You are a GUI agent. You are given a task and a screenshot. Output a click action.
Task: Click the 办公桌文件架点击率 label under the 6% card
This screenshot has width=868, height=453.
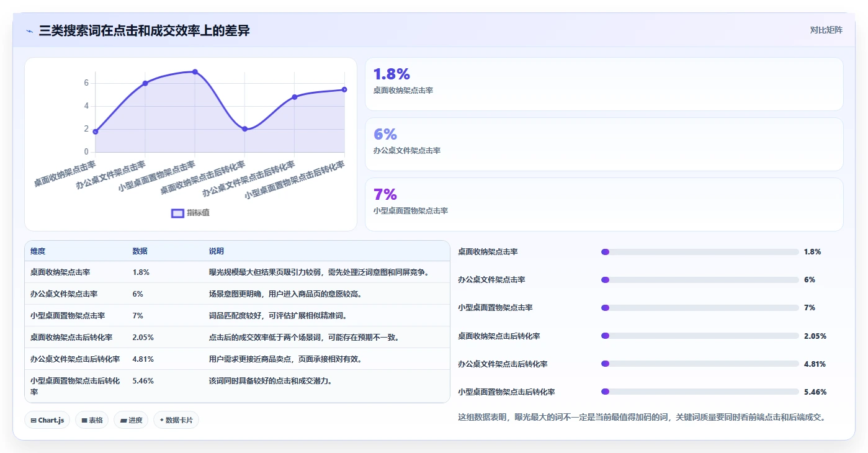407,150
